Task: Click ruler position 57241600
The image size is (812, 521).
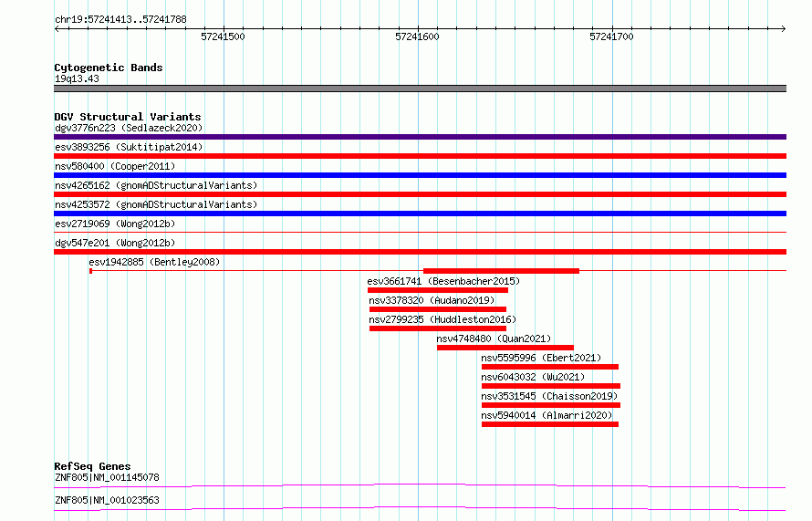Action: click(x=417, y=36)
